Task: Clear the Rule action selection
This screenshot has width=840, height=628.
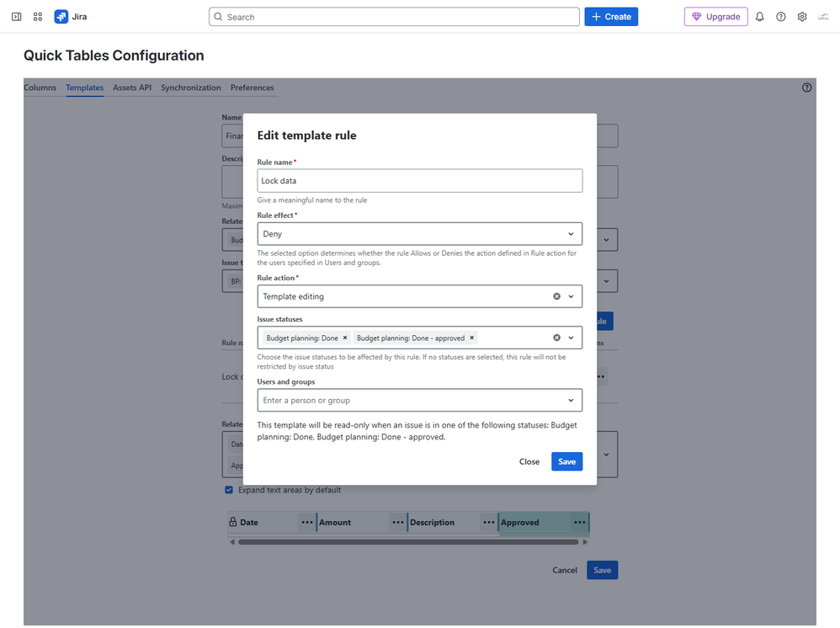Action: 556,296
